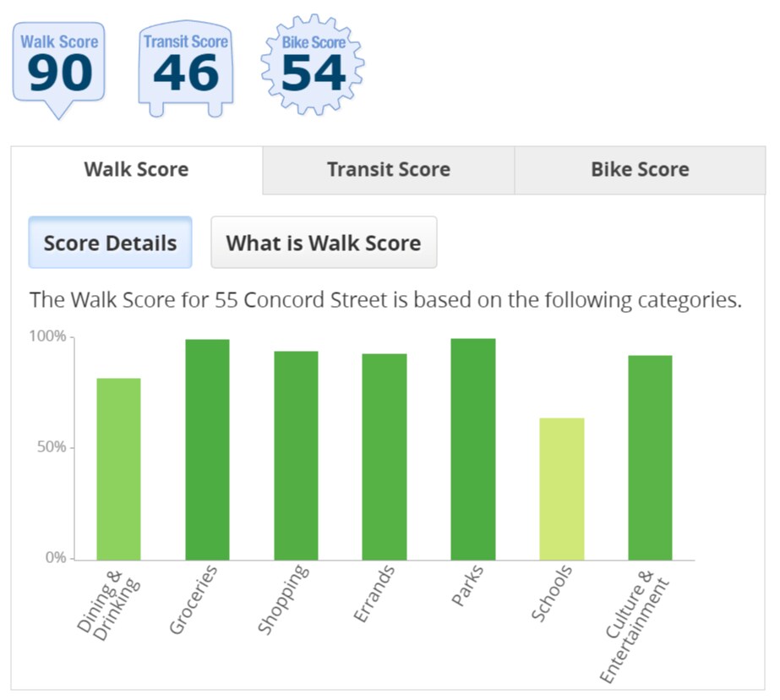Click the 100% axis tick label
The width and height of the screenshot is (780, 700).
47,336
